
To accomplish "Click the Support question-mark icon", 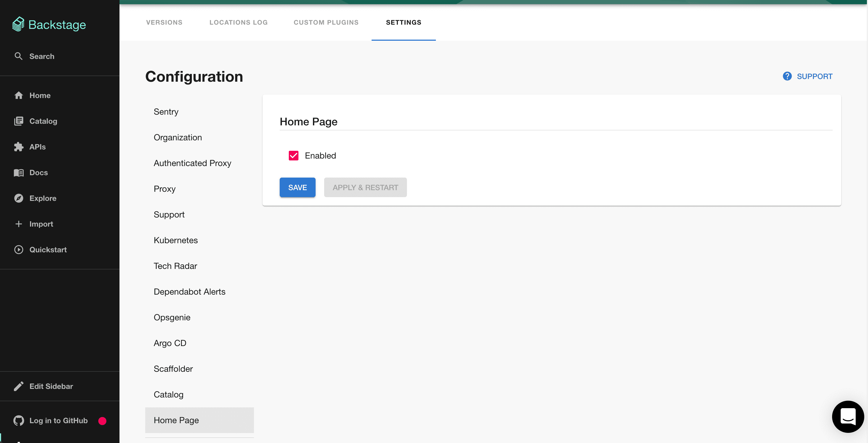I will 787,76.
